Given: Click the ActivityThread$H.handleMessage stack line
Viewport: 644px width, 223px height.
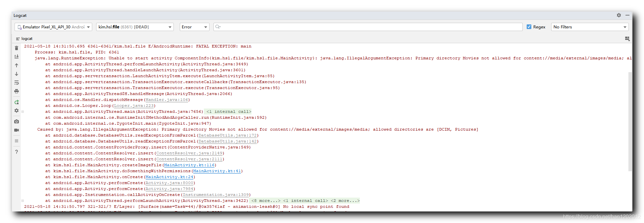Looking at the screenshot, I should tap(139, 94).
